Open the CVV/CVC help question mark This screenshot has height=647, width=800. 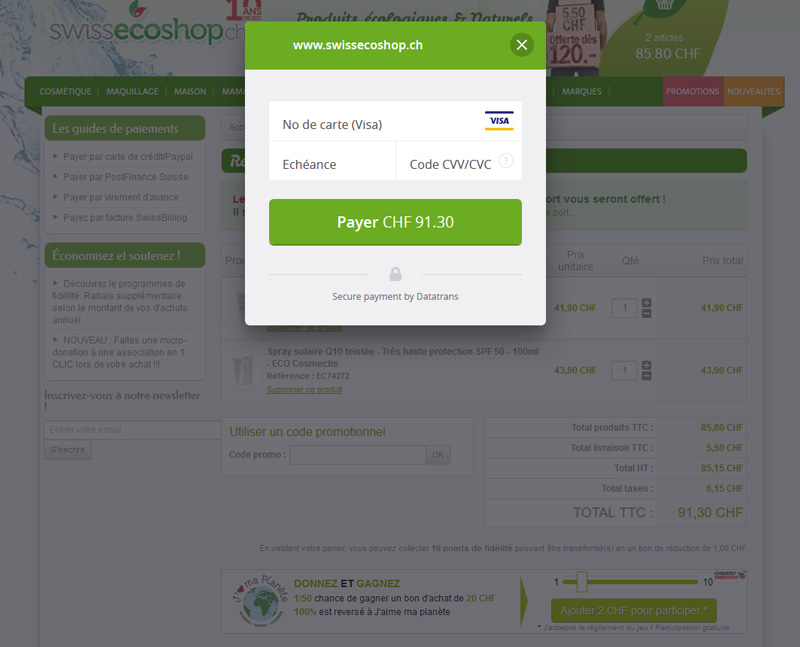[506, 161]
